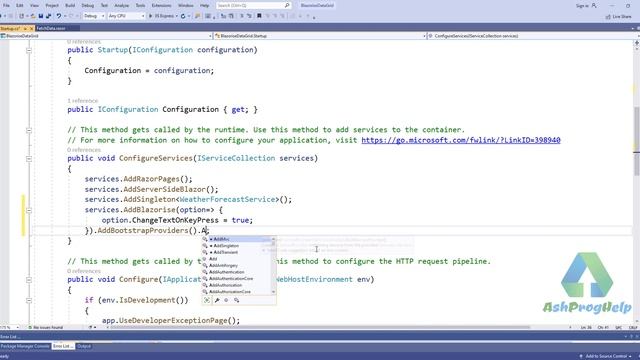Image resolution: width=640 pixels, height=360 pixels.
Task: Open the Edit menu
Action: click(x=20, y=6)
